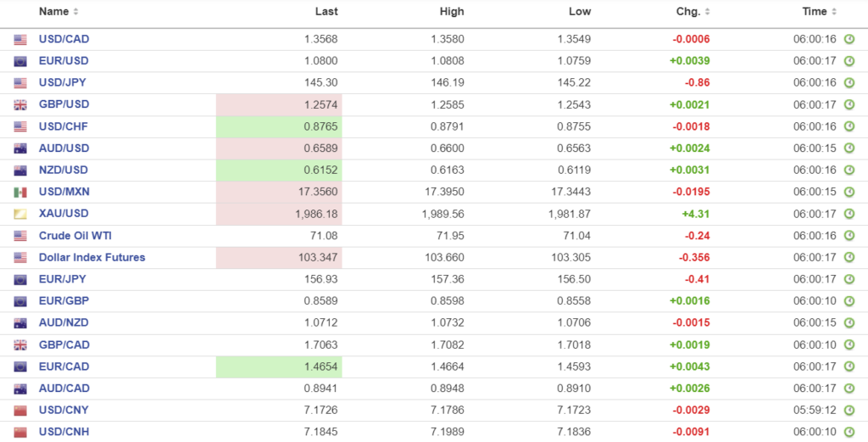Image resolution: width=868 pixels, height=442 pixels.
Task: Select the green EUR/CAD last price cell
Action: coord(279,367)
